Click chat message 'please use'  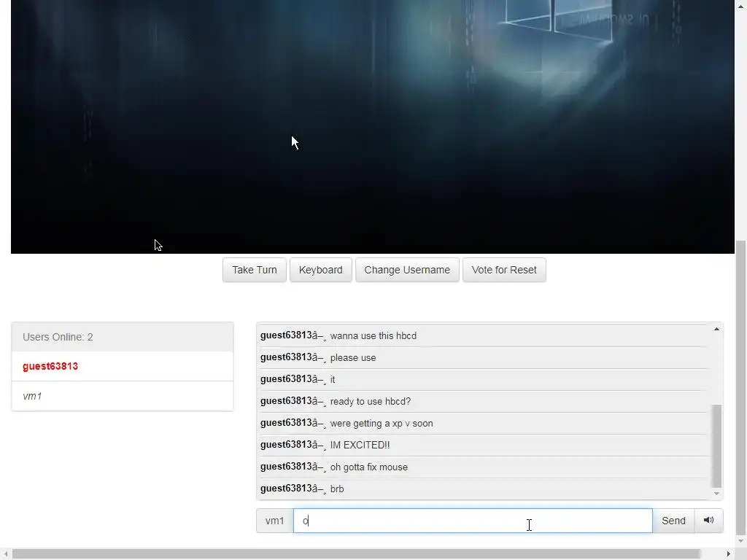[x=353, y=357]
